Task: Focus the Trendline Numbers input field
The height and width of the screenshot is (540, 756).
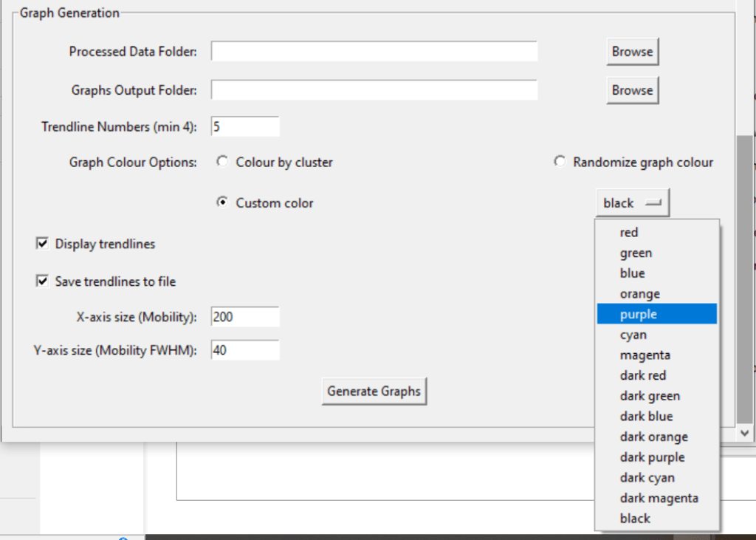Action: pyautogui.click(x=245, y=127)
